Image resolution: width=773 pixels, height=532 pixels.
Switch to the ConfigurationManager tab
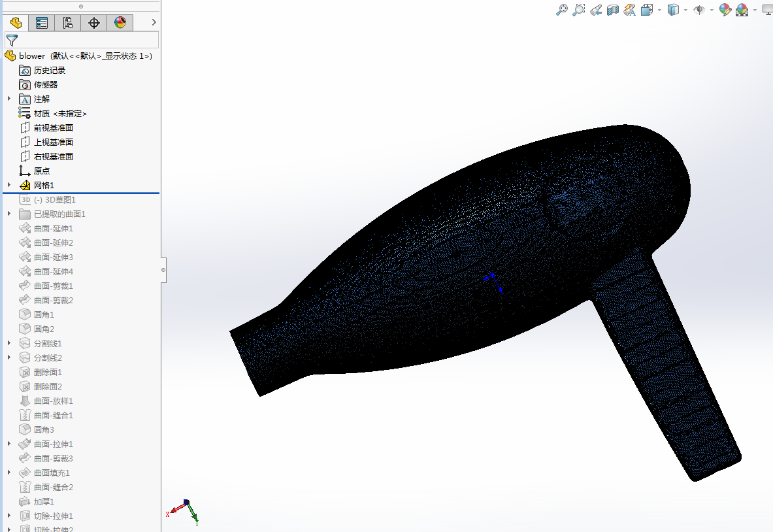click(x=67, y=23)
